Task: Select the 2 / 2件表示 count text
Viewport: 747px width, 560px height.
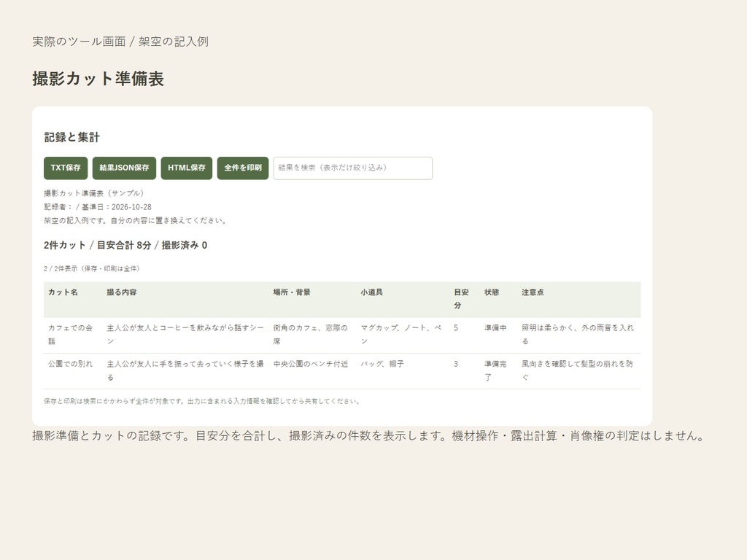Action: coord(91,268)
